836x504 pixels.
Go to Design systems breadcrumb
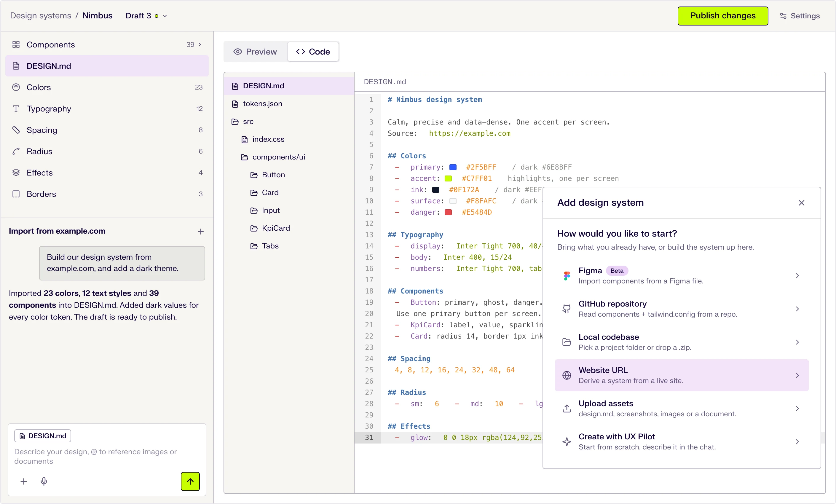(x=41, y=16)
